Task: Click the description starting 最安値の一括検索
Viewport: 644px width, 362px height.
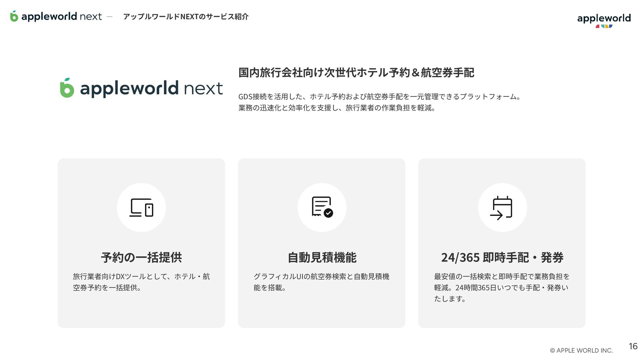Action: click(x=502, y=288)
